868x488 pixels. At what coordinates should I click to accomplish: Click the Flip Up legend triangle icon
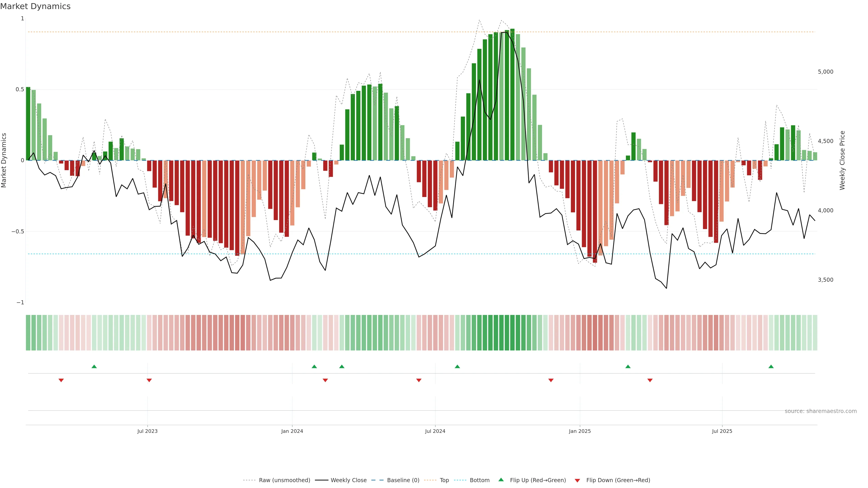point(501,480)
